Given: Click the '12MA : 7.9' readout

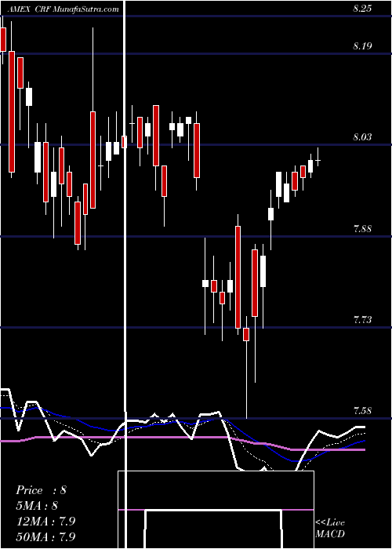Looking at the screenshot, I should point(45,522).
